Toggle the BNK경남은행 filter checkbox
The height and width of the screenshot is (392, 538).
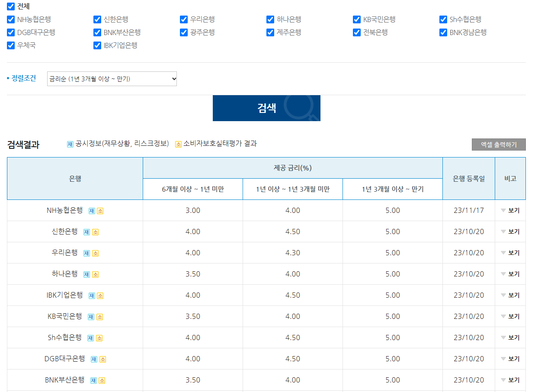443,32
